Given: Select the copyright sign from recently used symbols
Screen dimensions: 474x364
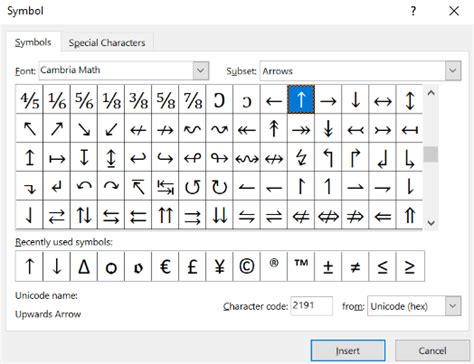Looking at the screenshot, I should coord(247,267).
